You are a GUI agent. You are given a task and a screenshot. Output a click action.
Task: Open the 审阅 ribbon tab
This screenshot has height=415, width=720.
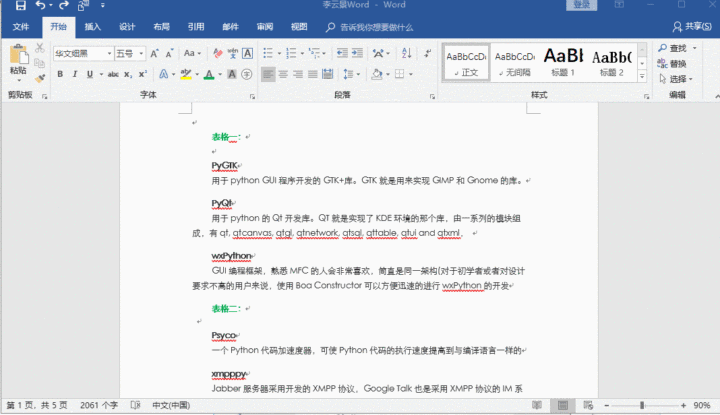pyautogui.click(x=264, y=27)
